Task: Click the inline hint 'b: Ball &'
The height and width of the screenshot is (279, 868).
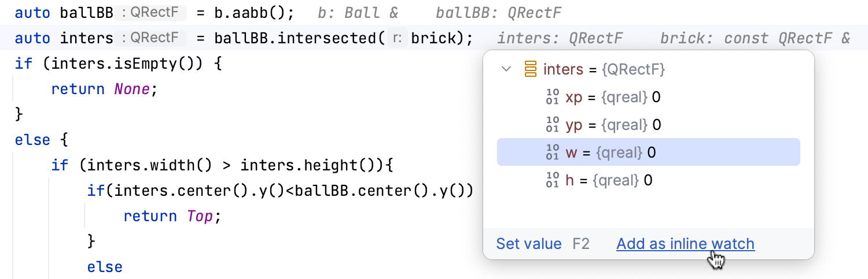Action: pyautogui.click(x=358, y=13)
